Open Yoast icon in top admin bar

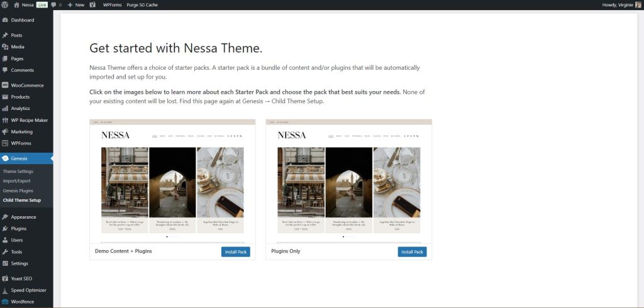pyautogui.click(x=93, y=5)
